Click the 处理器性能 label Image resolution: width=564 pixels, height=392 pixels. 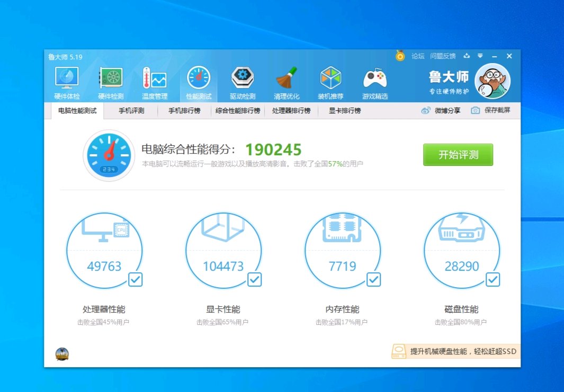(104, 309)
